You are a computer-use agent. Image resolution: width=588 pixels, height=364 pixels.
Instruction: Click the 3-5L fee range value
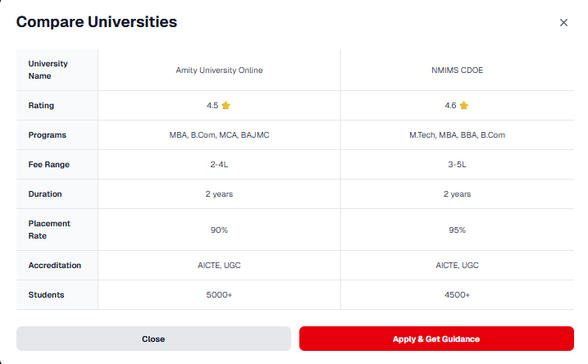(457, 165)
